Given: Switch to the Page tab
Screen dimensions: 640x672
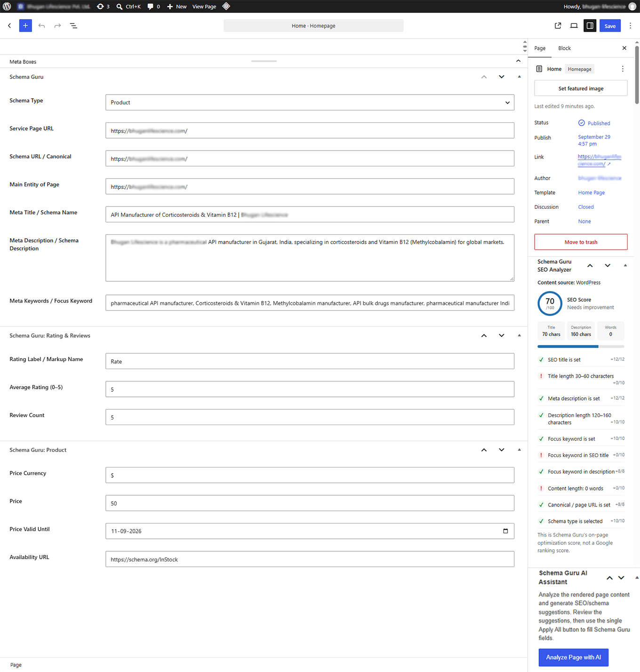Looking at the screenshot, I should point(540,48).
